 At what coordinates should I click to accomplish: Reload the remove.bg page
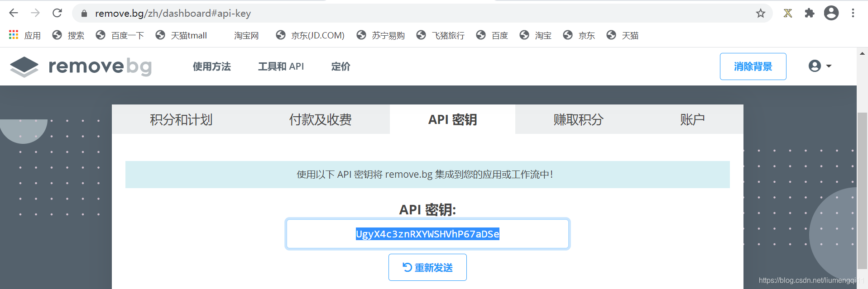[x=57, y=13]
